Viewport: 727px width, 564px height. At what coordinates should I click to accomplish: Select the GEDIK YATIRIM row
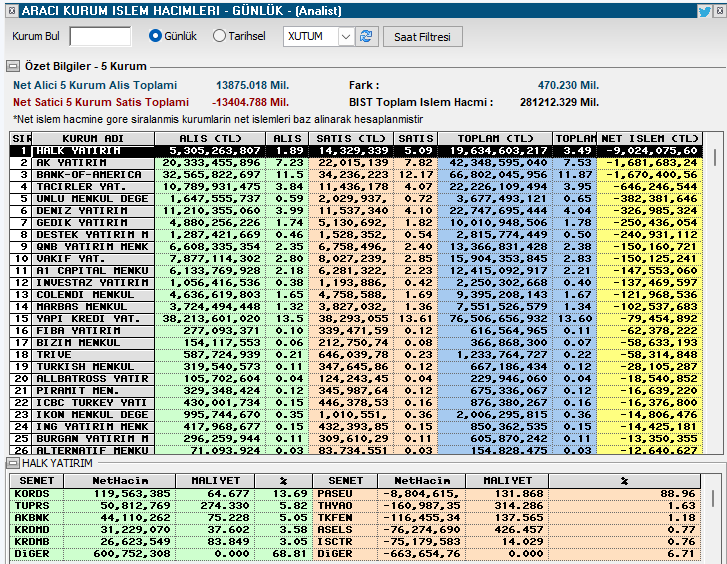click(356, 223)
